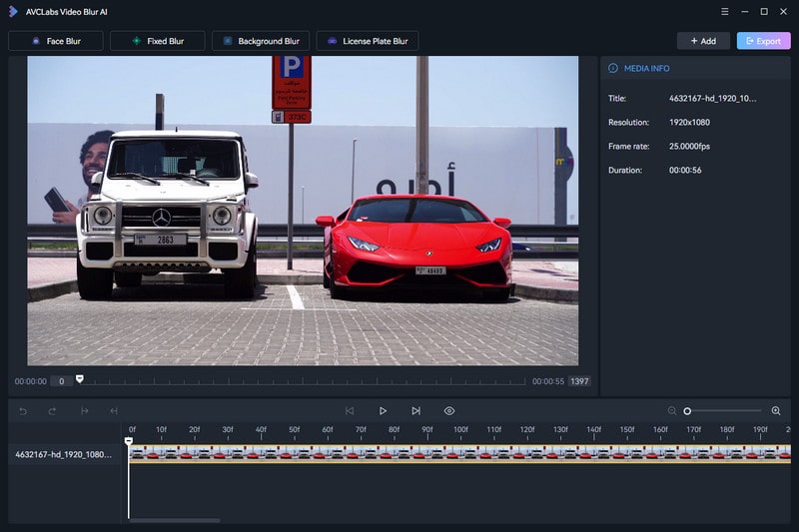Zoom out the timeline
Viewport: 799px width, 532px height.
click(672, 411)
